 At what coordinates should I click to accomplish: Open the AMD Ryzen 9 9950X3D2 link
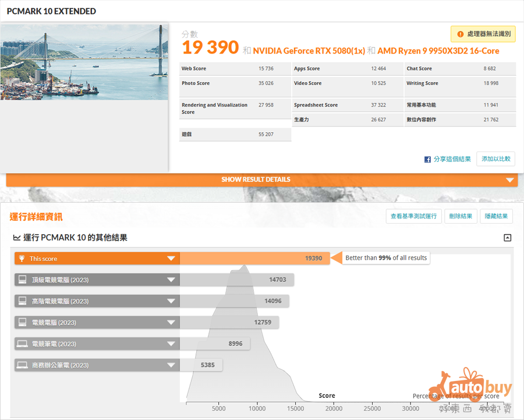438,51
